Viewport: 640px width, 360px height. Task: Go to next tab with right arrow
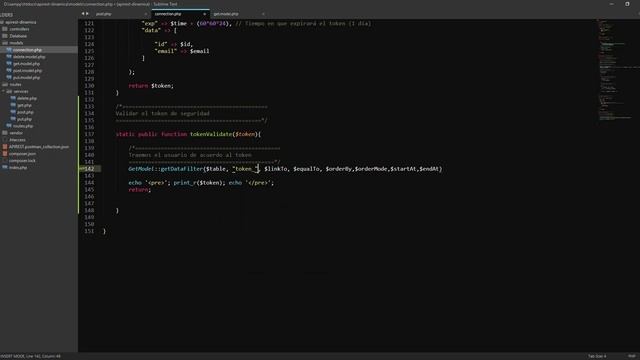coord(87,13)
